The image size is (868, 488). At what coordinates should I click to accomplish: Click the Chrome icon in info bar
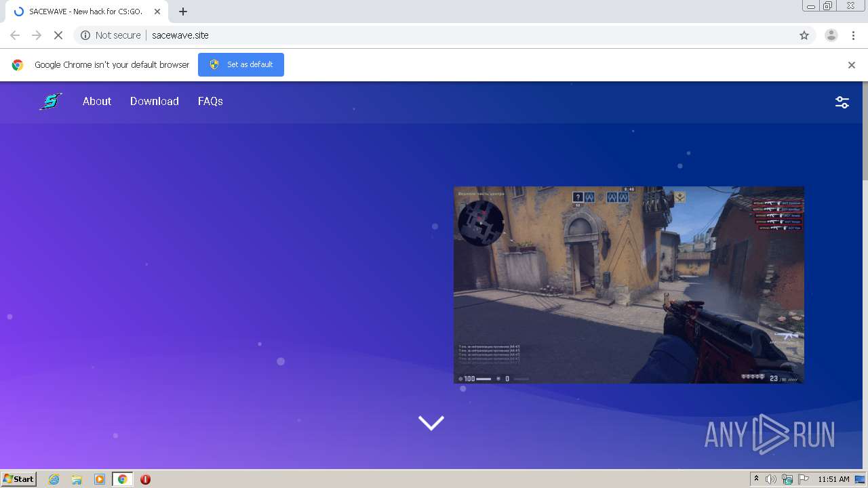click(18, 65)
